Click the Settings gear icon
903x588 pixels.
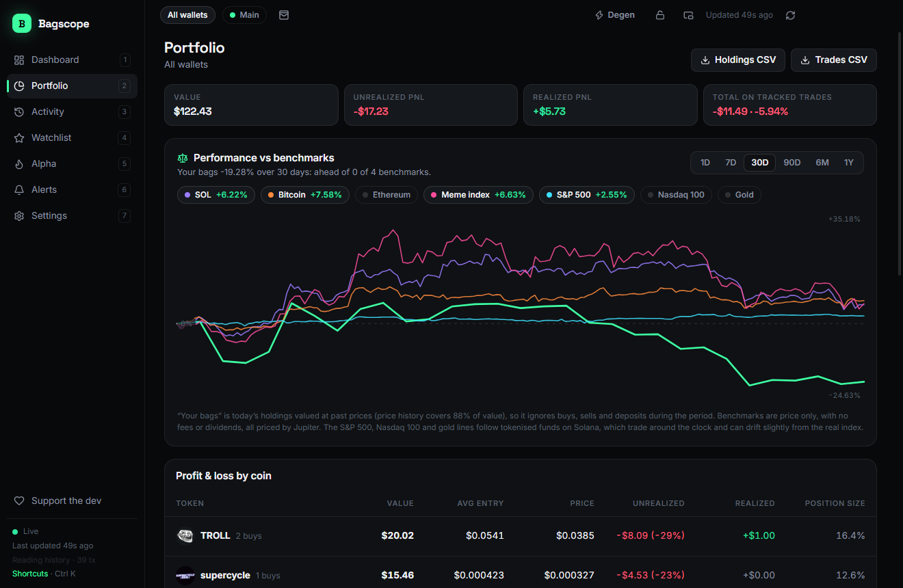point(19,216)
